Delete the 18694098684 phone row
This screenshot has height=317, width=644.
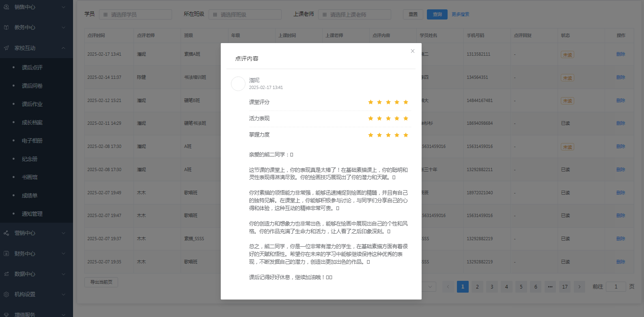coord(620,123)
